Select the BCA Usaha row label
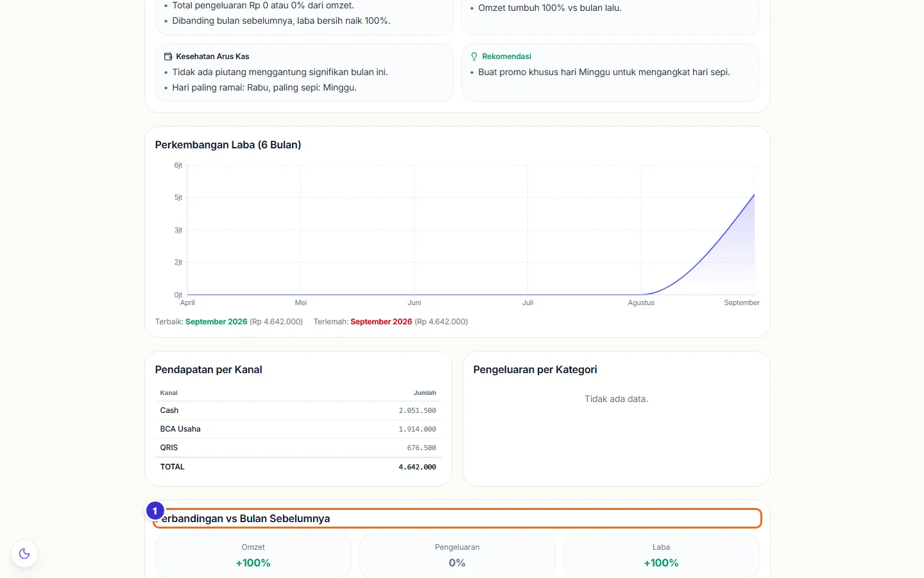Viewport: 924px width, 578px height. tap(180, 429)
